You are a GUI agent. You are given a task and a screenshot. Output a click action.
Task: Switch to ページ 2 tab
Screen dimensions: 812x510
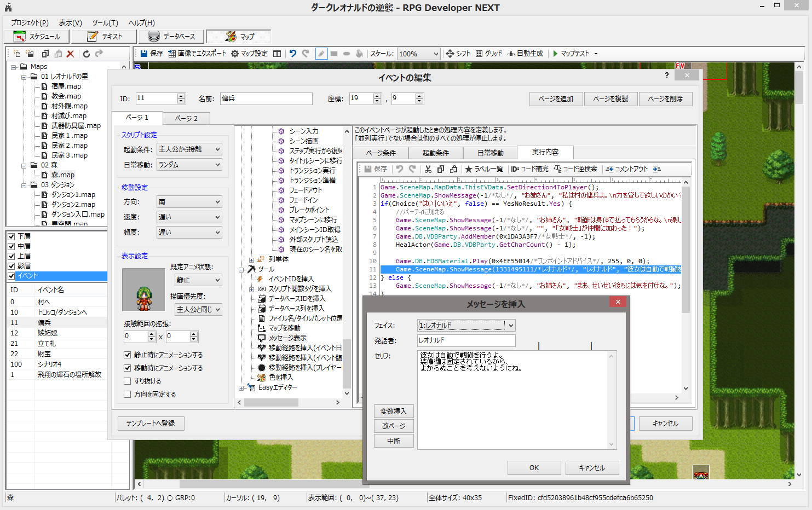pyautogui.click(x=186, y=118)
